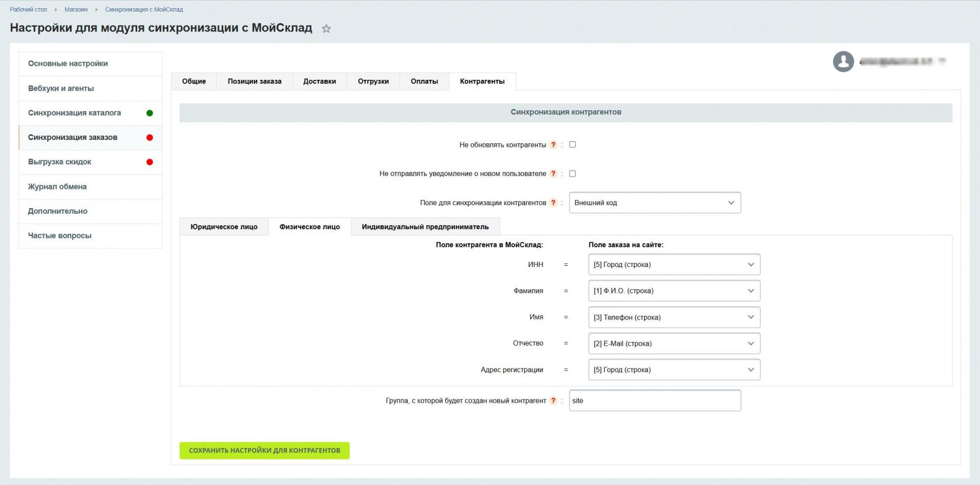Open the Имя field mapping dropdown
This screenshot has height=485, width=980.
tap(674, 317)
